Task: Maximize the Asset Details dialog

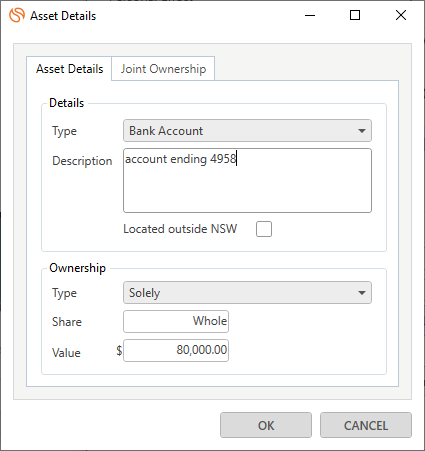Action: click(x=355, y=15)
